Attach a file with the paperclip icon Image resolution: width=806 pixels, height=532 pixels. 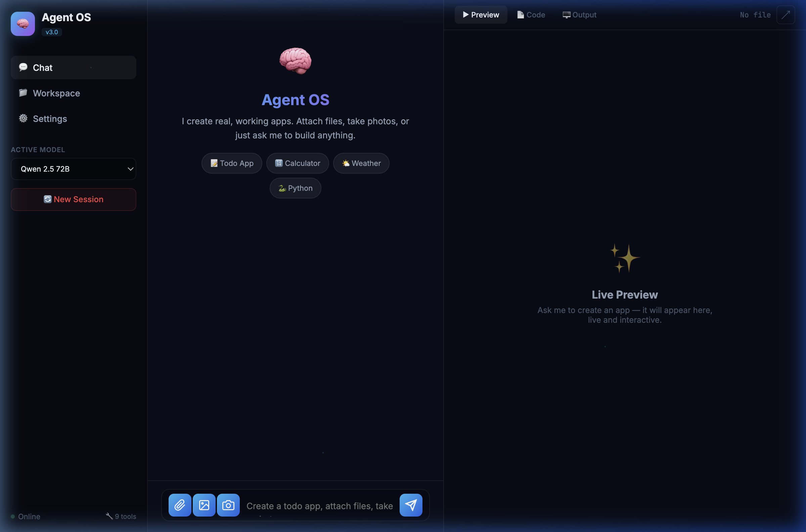[180, 505]
